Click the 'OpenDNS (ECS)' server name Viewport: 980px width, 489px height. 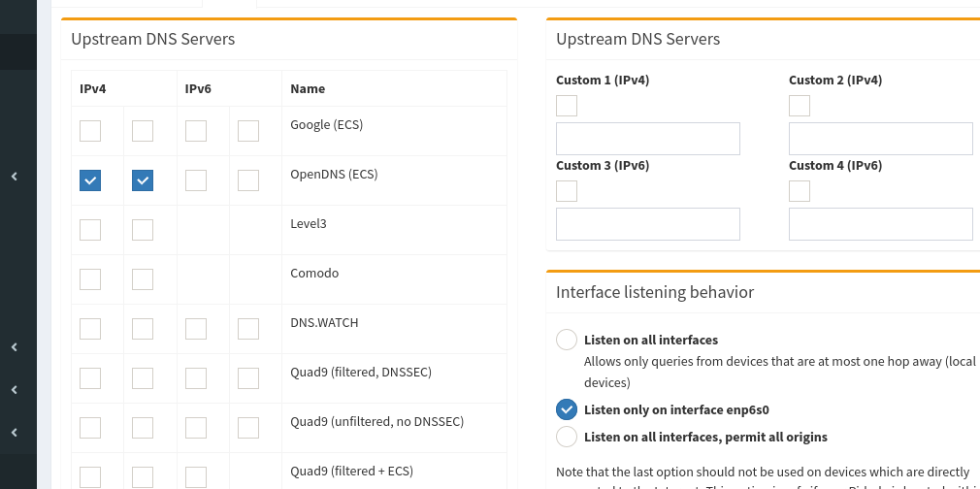(x=335, y=175)
